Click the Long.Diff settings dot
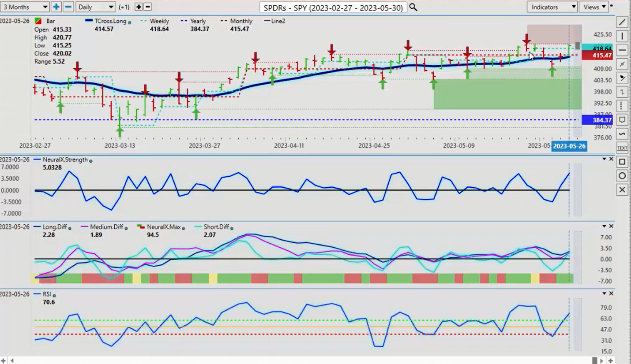The width and height of the screenshot is (631, 364). point(70,228)
